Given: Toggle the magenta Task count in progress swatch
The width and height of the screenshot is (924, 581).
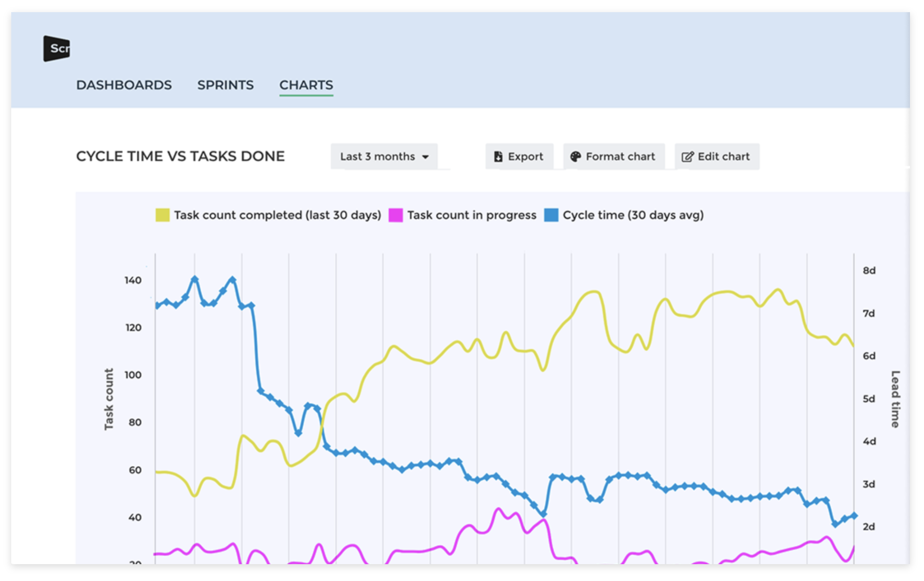Looking at the screenshot, I should (x=396, y=215).
